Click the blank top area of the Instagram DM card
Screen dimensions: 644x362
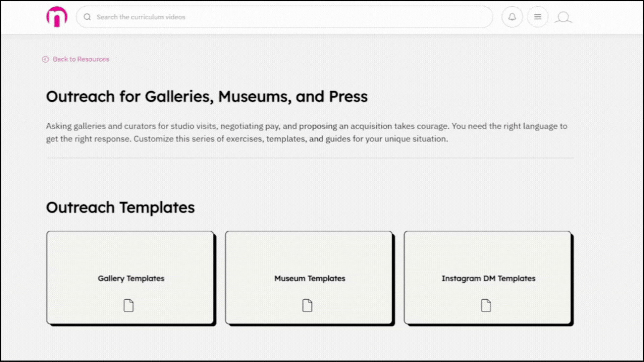[487, 250]
